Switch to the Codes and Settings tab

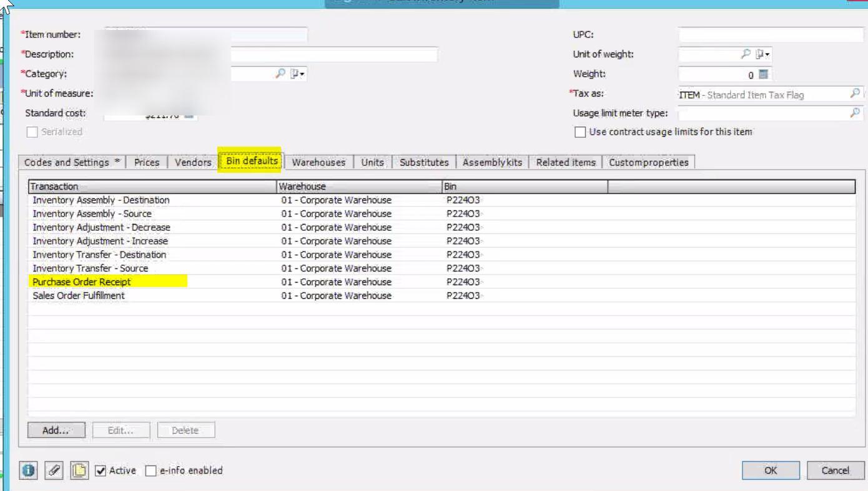pyautogui.click(x=72, y=162)
